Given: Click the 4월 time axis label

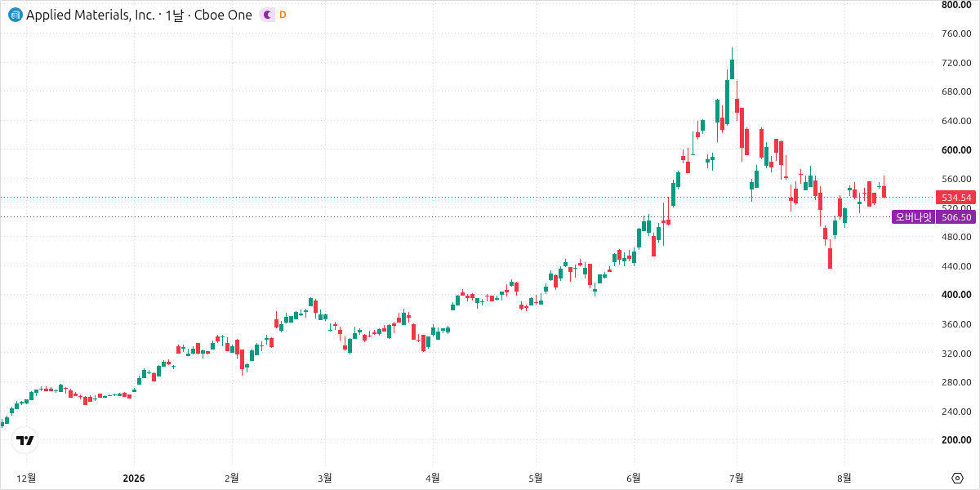Looking at the screenshot, I should coord(433,477).
